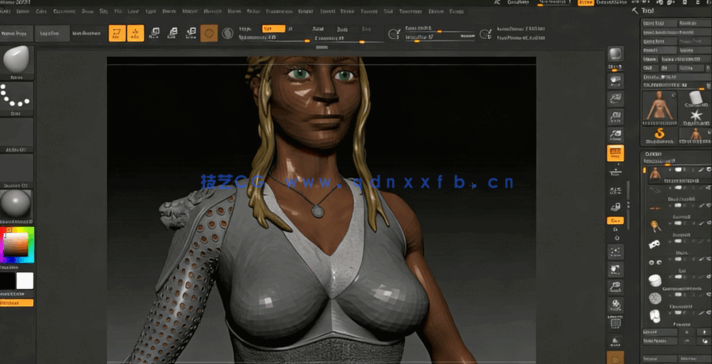This screenshot has width=712, height=364.
Task: Open the Dots stroke type picker
Action: (16, 98)
